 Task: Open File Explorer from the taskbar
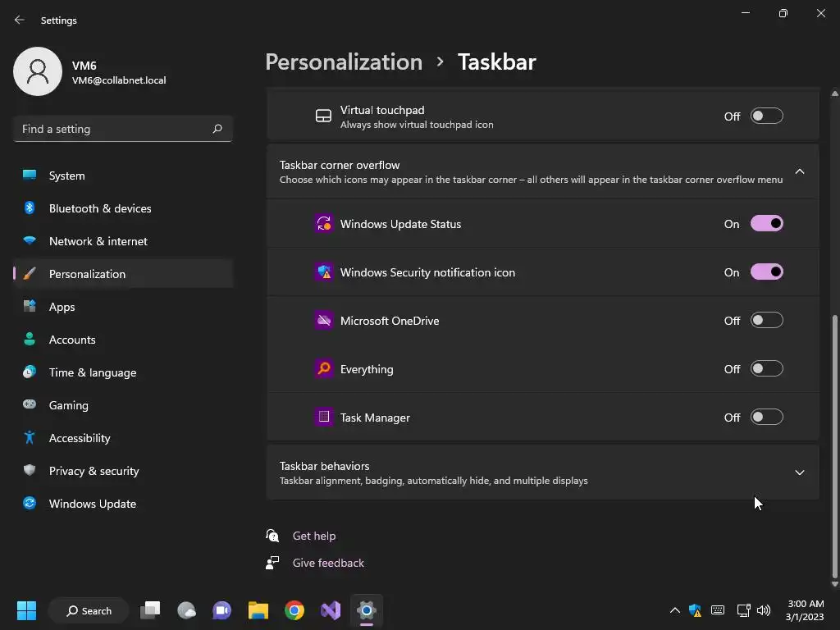click(x=258, y=610)
